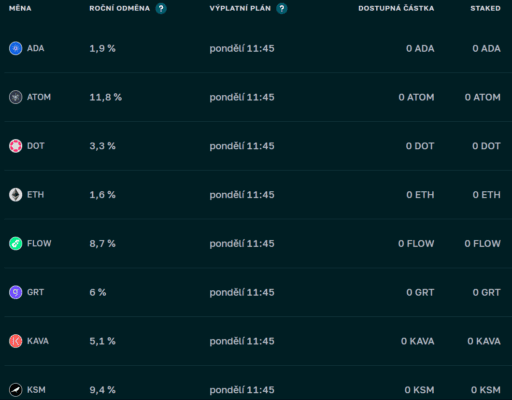Select the FLOW currency name
This screenshot has height=400, width=512.
click(39, 243)
